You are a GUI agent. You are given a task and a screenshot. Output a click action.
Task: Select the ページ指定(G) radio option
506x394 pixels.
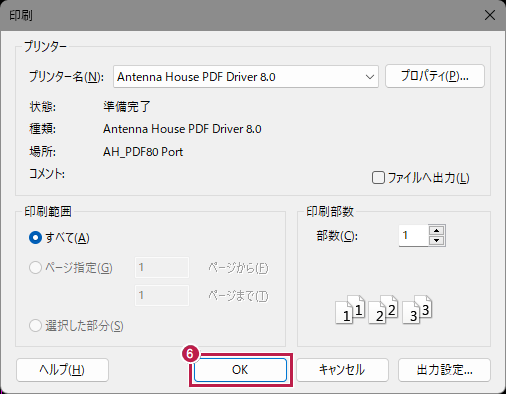(x=35, y=268)
